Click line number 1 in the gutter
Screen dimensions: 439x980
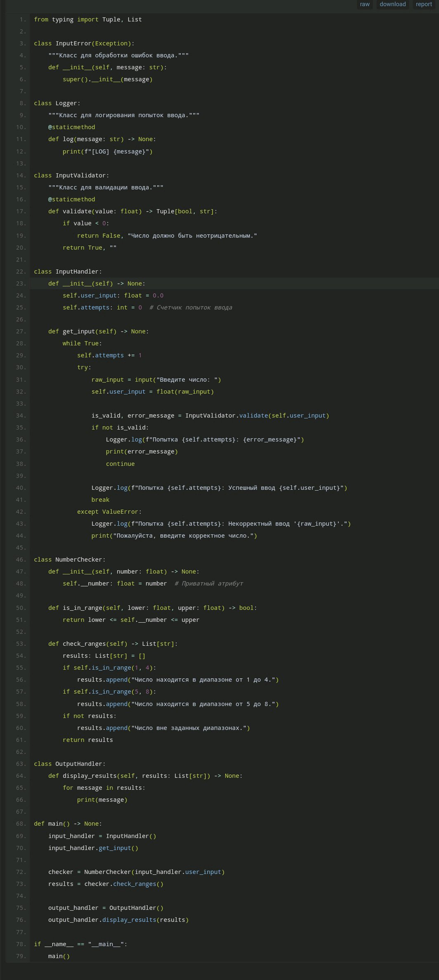22,19
